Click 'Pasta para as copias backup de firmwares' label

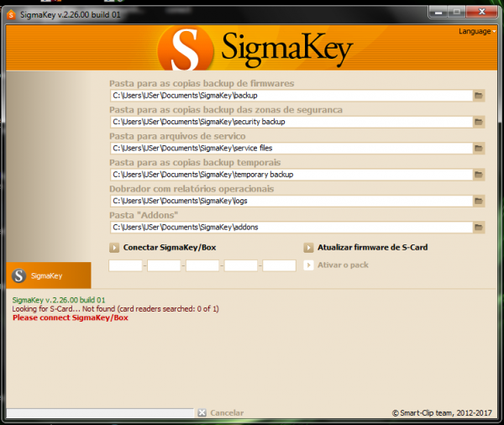coord(202,84)
